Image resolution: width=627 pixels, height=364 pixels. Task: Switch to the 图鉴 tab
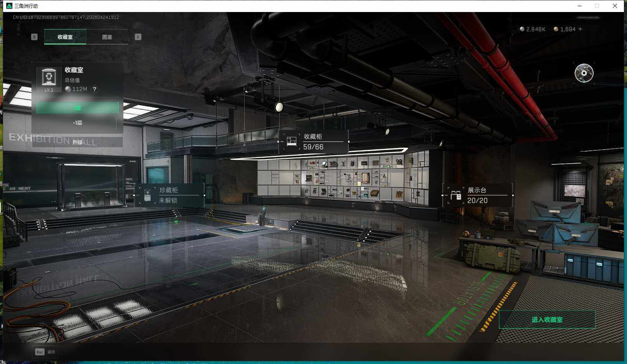(x=107, y=37)
